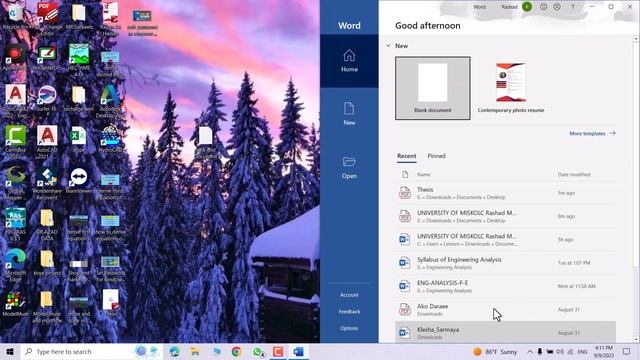Select the HydroCAD desktop shortcut
This screenshot has height=360, width=640.
(110, 140)
